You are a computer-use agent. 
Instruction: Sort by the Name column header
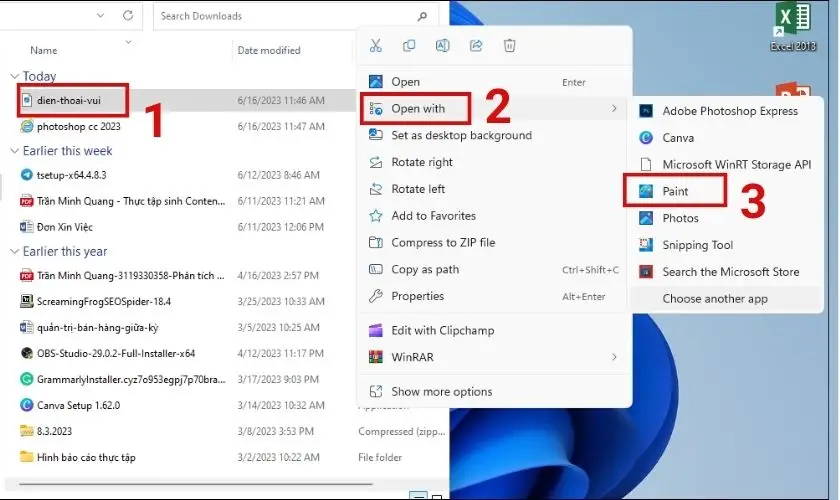coord(43,50)
